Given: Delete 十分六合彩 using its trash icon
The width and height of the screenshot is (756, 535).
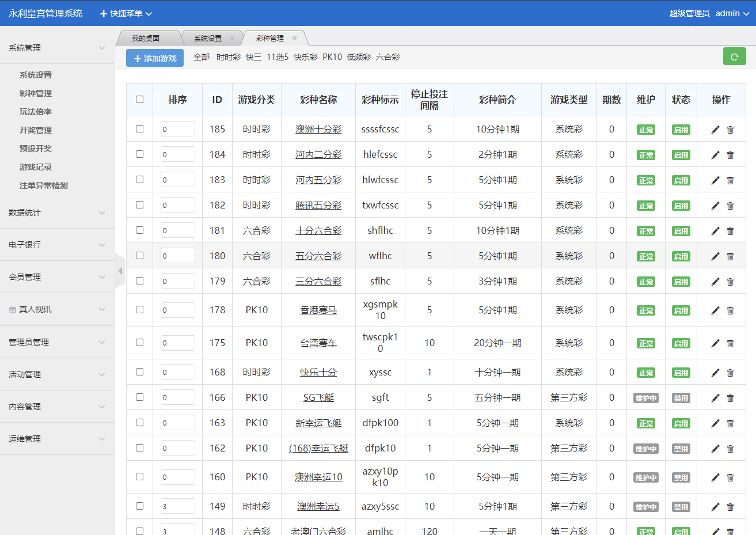Looking at the screenshot, I should tap(730, 231).
